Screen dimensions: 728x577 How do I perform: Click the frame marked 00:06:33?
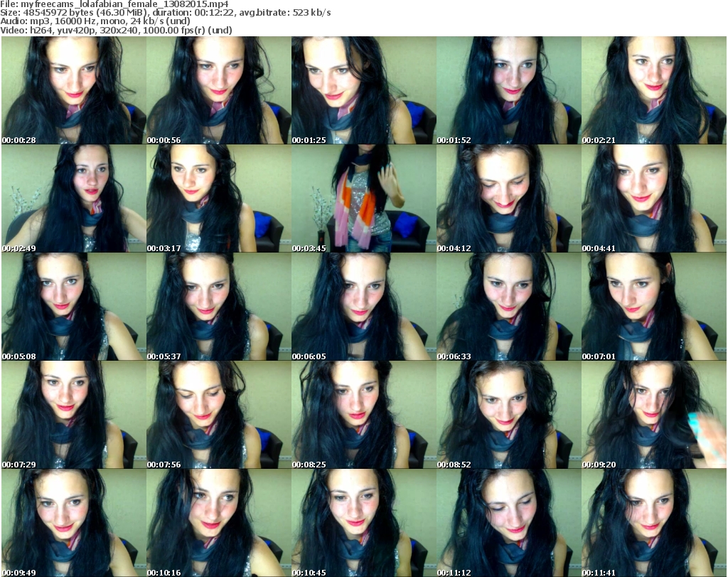[x=509, y=307]
